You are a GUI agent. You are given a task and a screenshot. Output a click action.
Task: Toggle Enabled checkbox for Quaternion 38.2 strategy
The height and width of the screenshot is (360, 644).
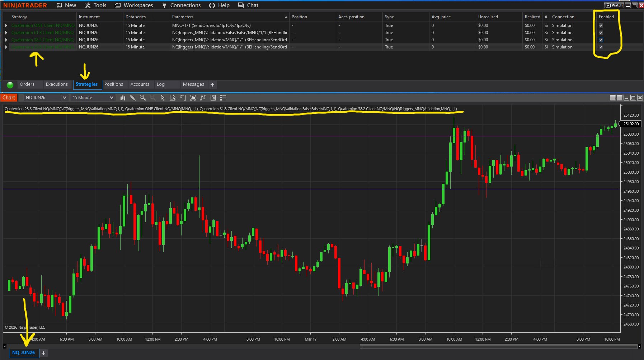coord(601,40)
